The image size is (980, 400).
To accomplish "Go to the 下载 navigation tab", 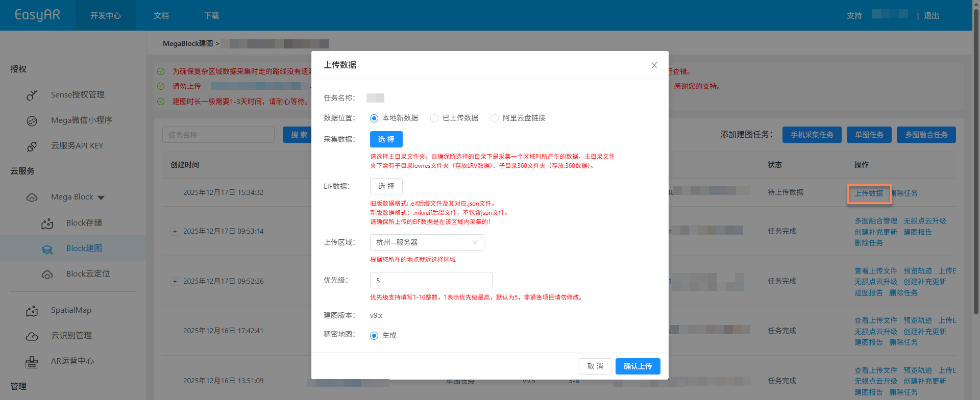I will tap(211, 16).
